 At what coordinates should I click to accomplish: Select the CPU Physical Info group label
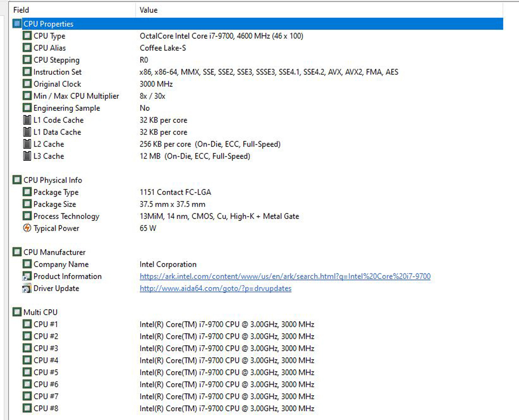point(53,180)
